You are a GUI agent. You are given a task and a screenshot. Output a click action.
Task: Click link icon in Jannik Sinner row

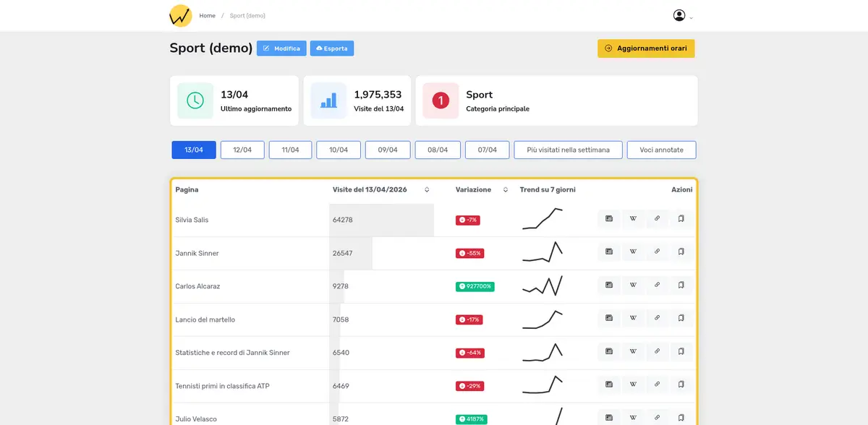click(x=657, y=252)
